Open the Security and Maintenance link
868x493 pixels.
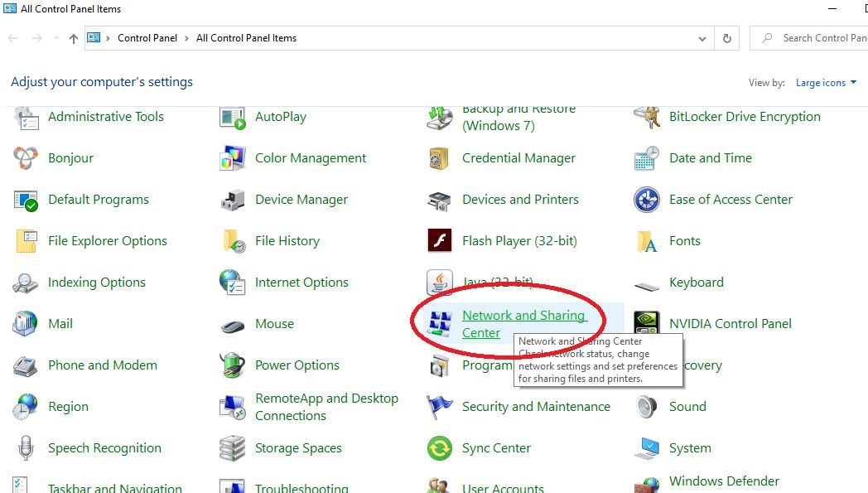(x=537, y=407)
